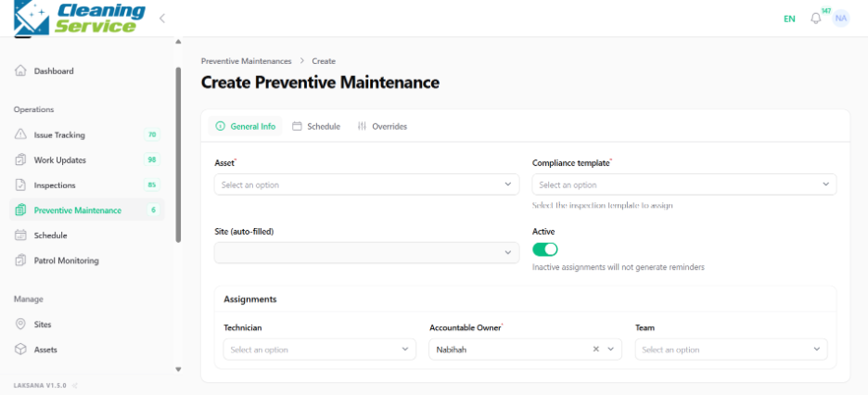Click the Issue Tracking warning icon
Screen dimensions: 868x395
(x=20, y=134)
